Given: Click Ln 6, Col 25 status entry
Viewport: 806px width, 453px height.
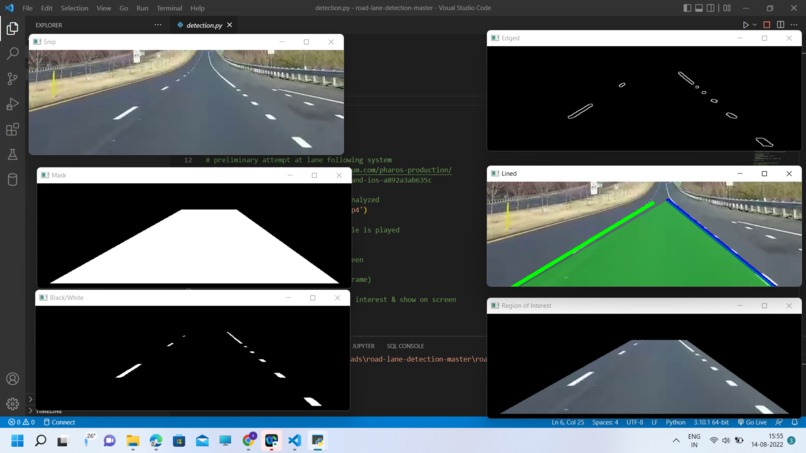Looking at the screenshot, I should click(x=567, y=422).
